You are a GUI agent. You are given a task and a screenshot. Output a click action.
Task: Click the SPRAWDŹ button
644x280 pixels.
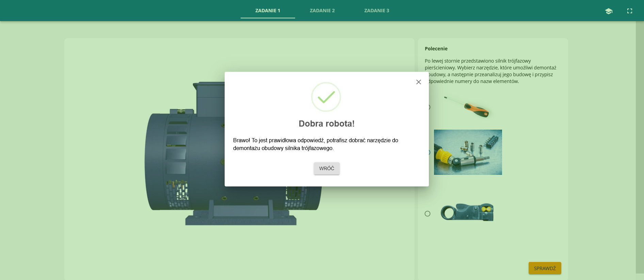pyautogui.click(x=545, y=268)
